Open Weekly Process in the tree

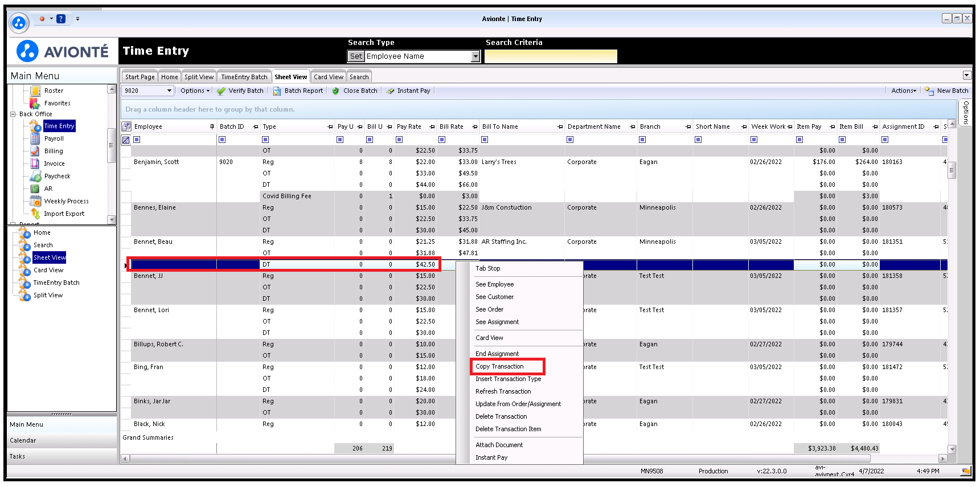coord(66,201)
